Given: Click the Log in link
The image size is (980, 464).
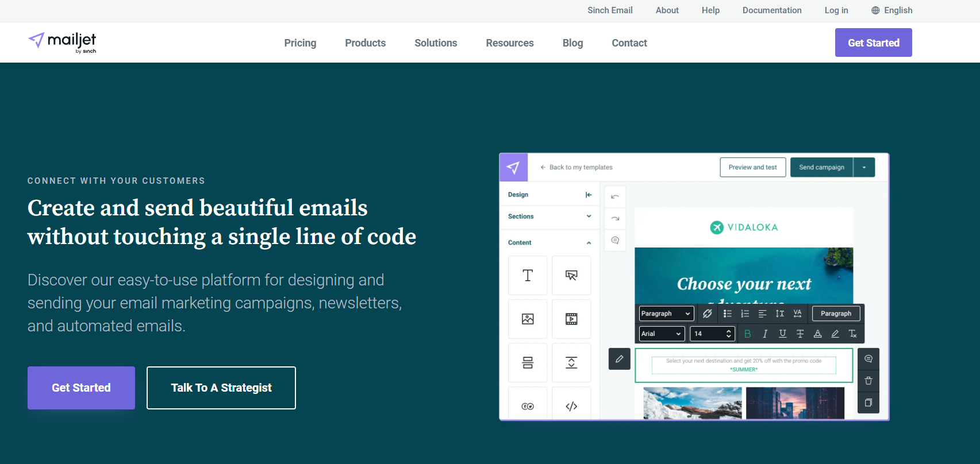Looking at the screenshot, I should coord(836,10).
